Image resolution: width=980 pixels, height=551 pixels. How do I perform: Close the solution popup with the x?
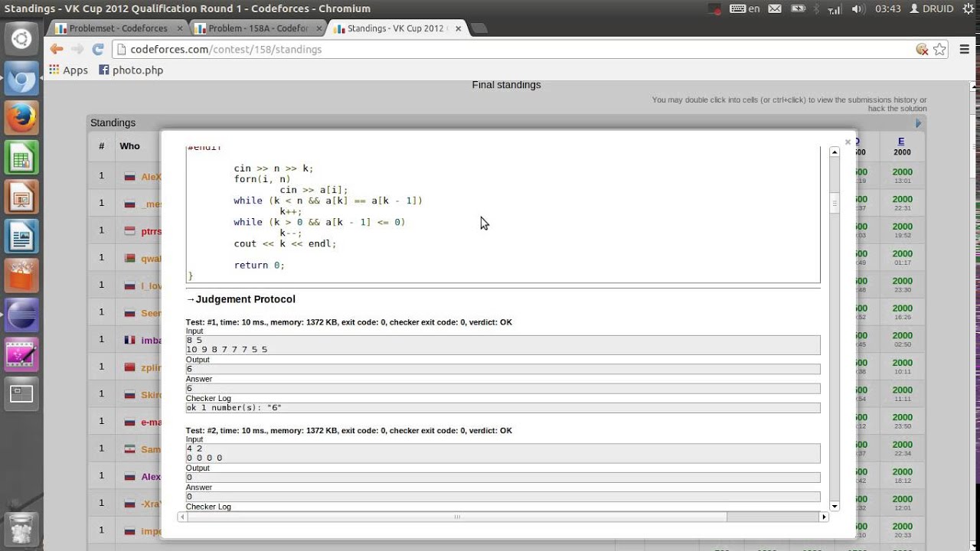tap(848, 142)
